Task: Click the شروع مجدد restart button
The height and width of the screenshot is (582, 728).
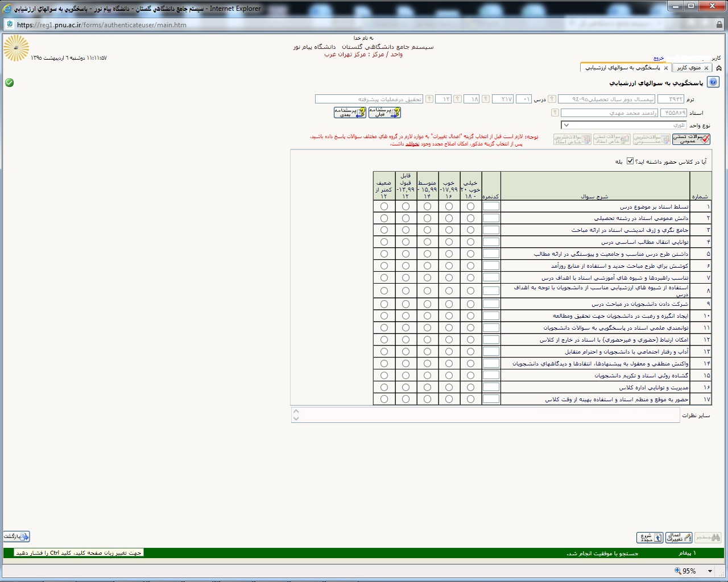Action: click(x=650, y=537)
